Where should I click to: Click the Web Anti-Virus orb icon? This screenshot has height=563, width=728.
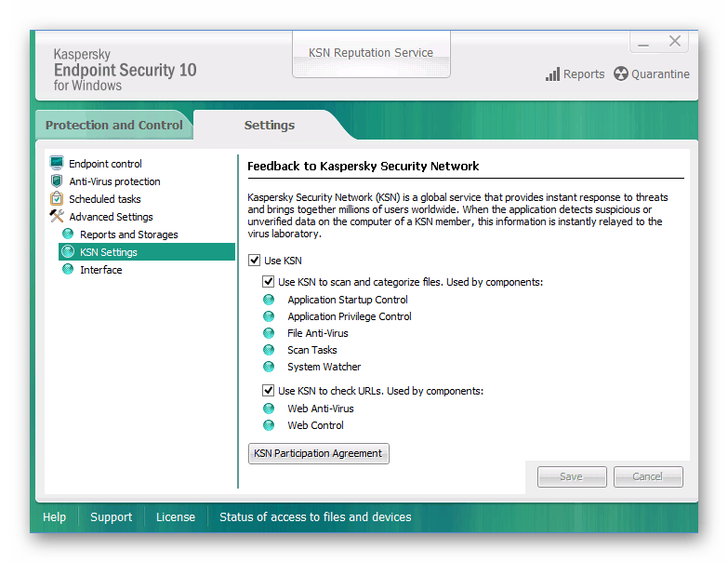[269, 409]
